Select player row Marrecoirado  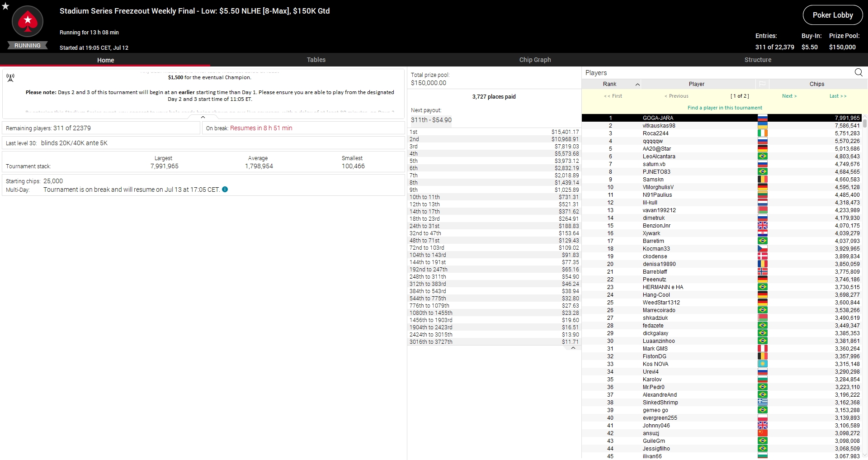pyautogui.click(x=722, y=310)
